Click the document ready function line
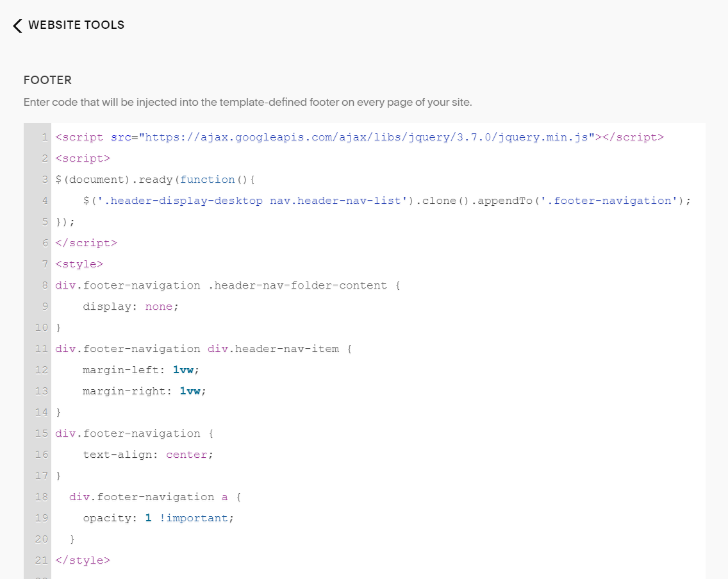 click(155, 180)
